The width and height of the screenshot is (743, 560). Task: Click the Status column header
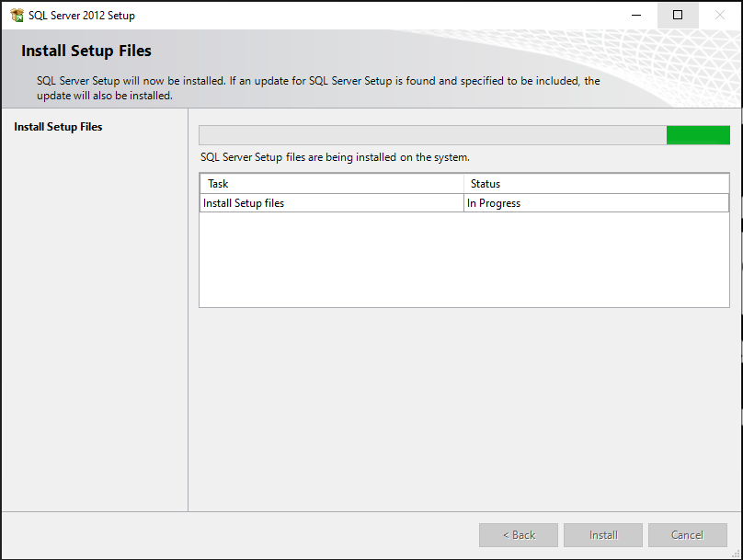[596, 183]
